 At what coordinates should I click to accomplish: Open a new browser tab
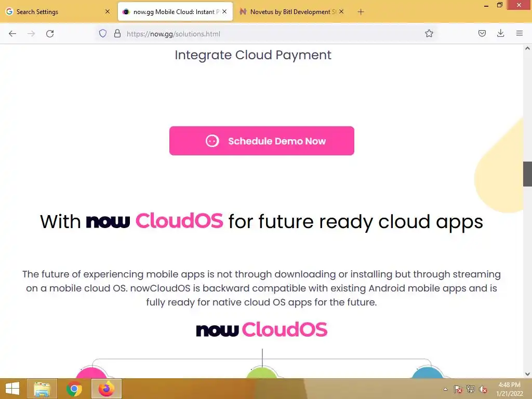(361, 12)
